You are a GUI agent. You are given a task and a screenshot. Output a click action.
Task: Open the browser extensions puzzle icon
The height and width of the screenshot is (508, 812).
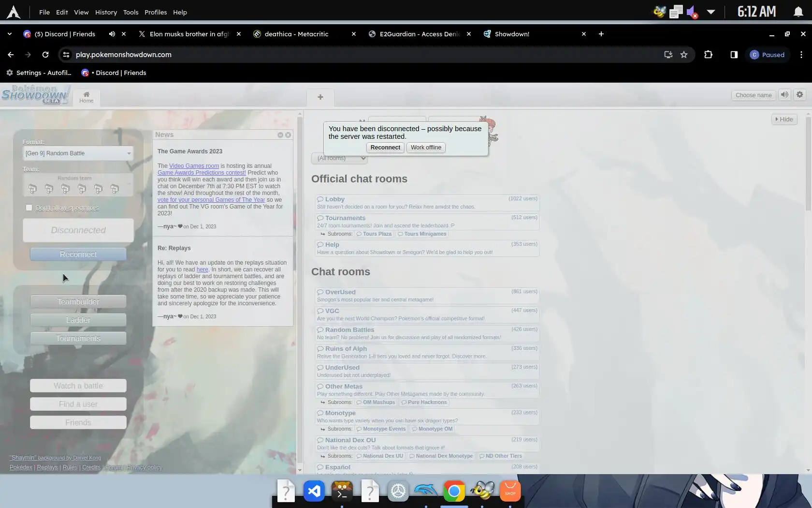pyautogui.click(x=708, y=55)
